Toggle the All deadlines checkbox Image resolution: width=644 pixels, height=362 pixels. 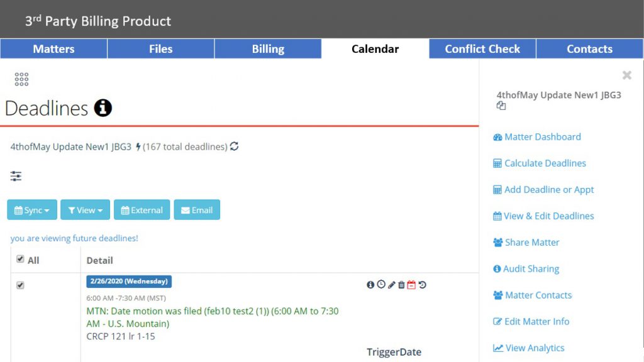click(x=20, y=259)
